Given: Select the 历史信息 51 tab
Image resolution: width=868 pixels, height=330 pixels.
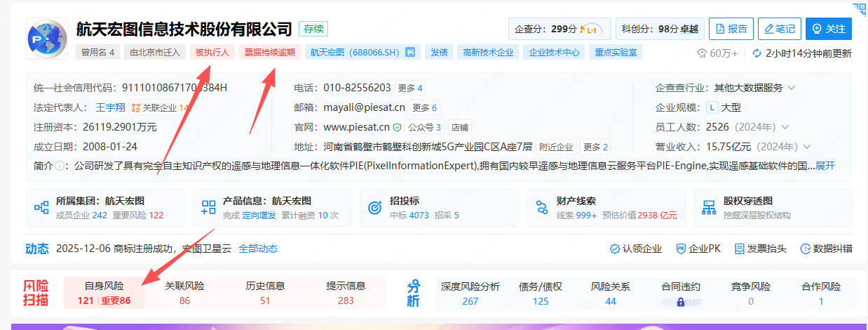Looking at the screenshot, I should (x=265, y=293).
